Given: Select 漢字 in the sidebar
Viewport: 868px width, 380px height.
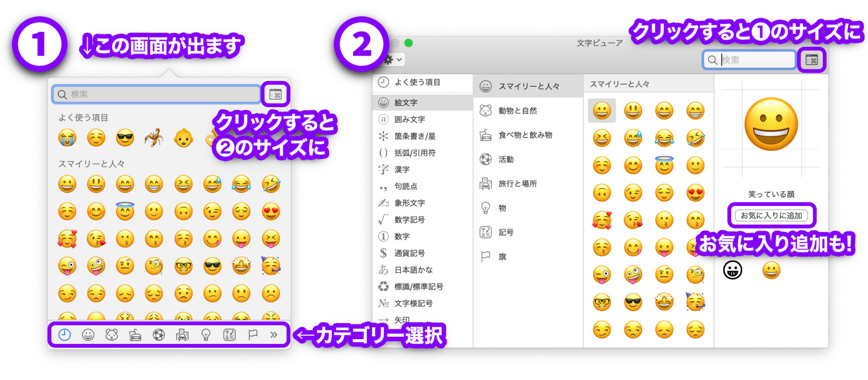Looking at the screenshot, I should [423, 169].
